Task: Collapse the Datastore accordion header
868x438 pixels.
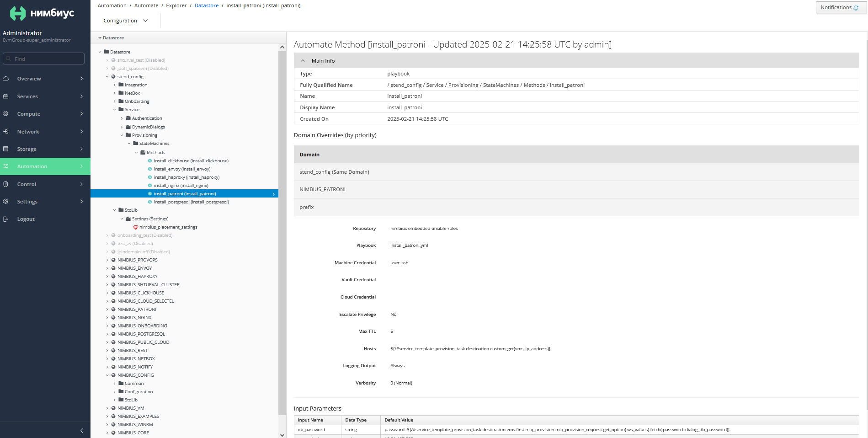Action: pos(188,37)
